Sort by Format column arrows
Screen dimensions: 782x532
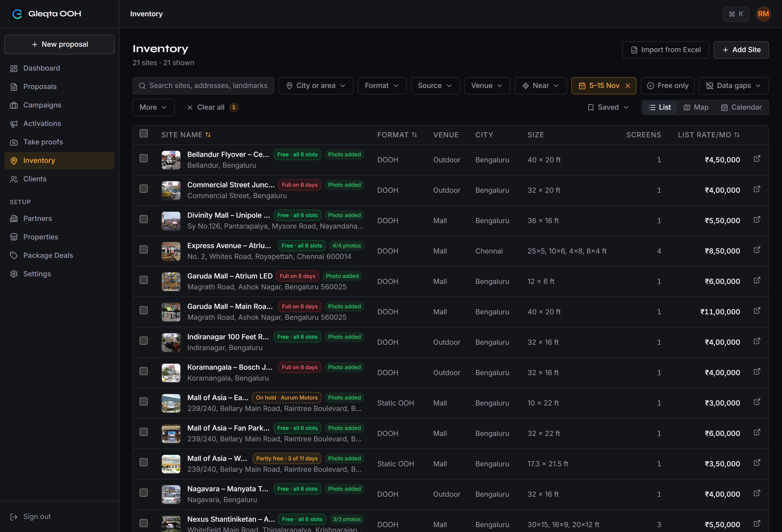pos(414,135)
